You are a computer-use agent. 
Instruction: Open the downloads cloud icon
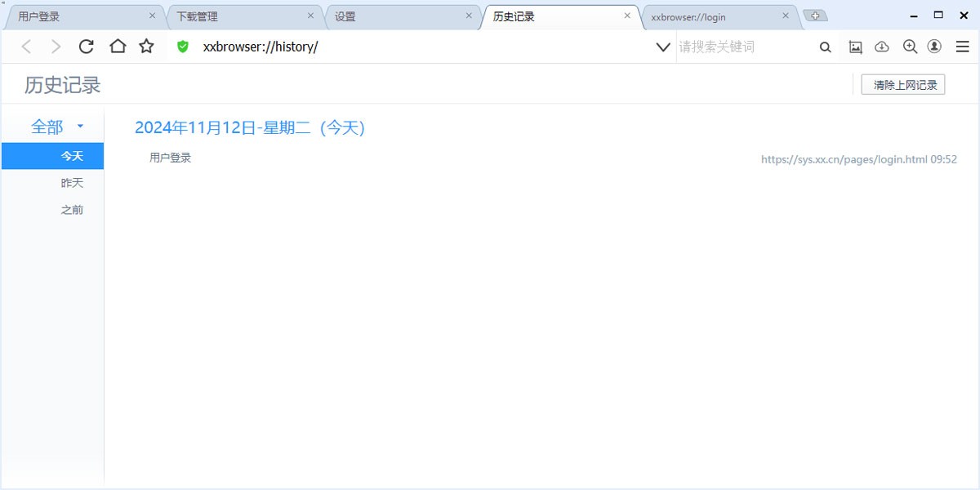pos(882,47)
